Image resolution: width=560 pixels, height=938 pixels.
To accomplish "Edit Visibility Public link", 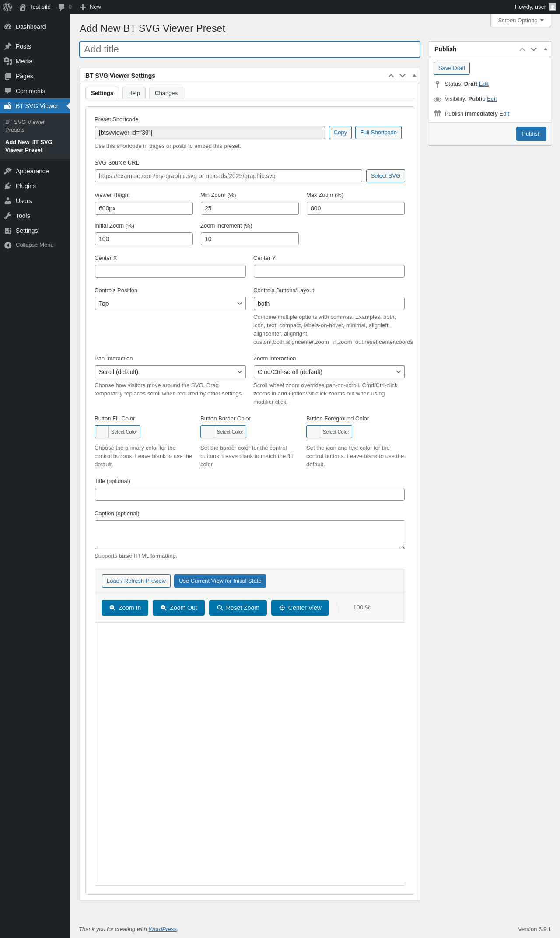I will 492,99.
